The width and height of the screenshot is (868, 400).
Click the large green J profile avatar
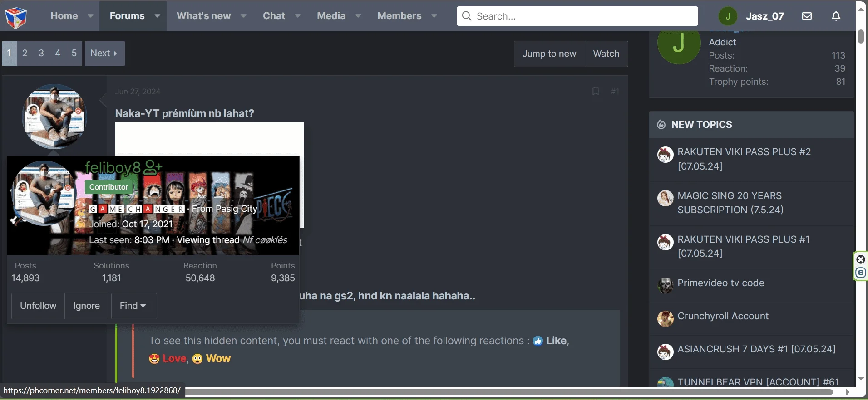point(679,45)
